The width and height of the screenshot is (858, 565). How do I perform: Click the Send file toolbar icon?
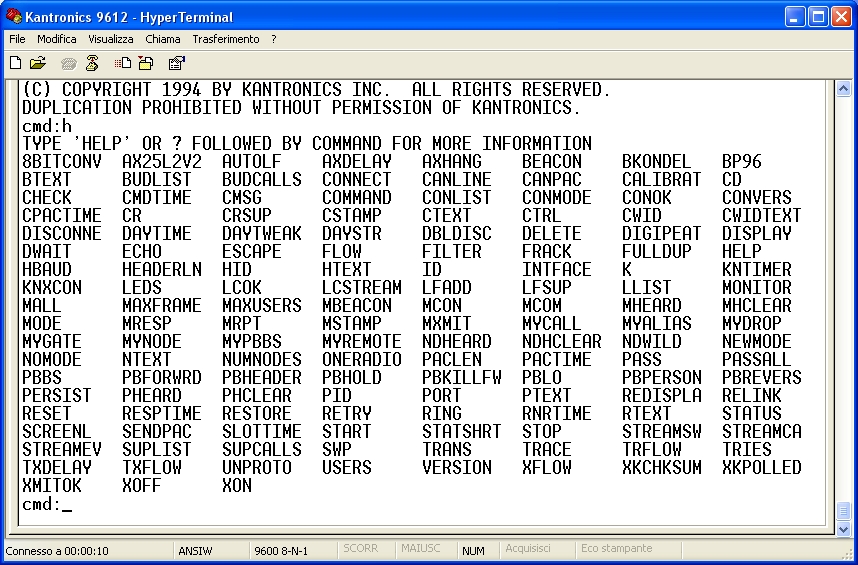123,63
